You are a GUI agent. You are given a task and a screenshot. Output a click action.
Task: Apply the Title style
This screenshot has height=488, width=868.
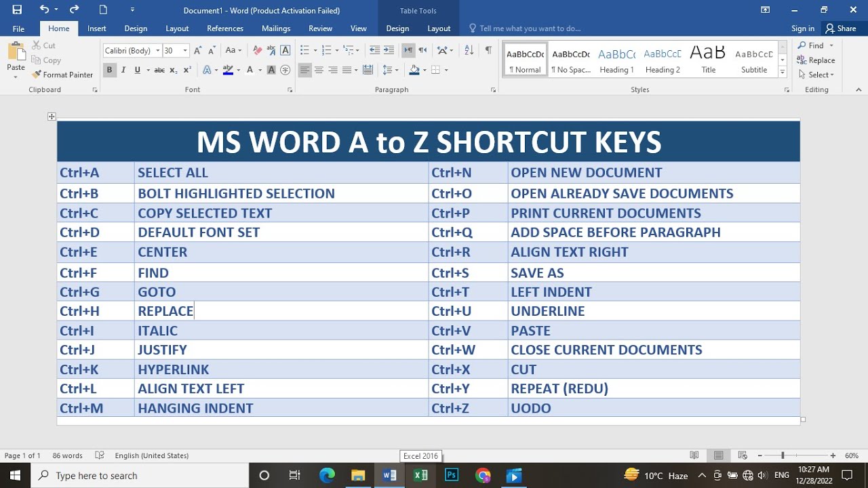coord(708,60)
